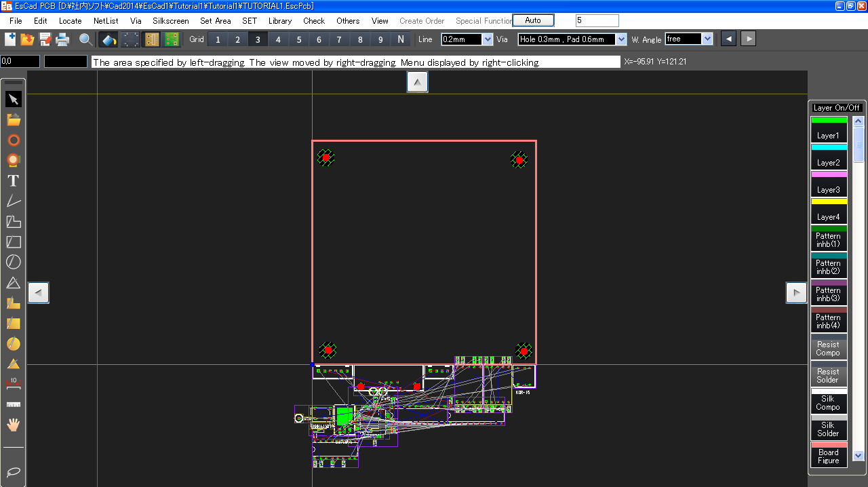
Task: Open the Check menu
Action: point(314,21)
